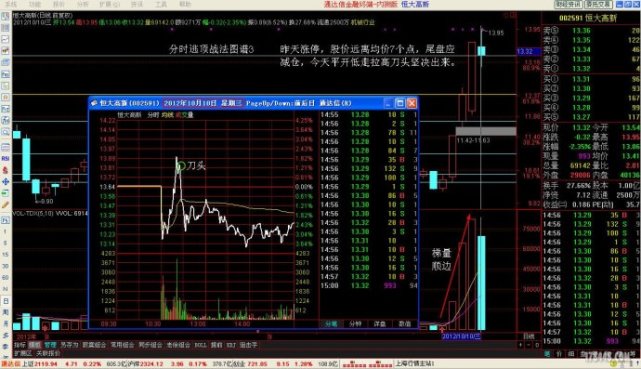Click the 上海行情主站1 server label
641x369 pixels.
click(415, 363)
